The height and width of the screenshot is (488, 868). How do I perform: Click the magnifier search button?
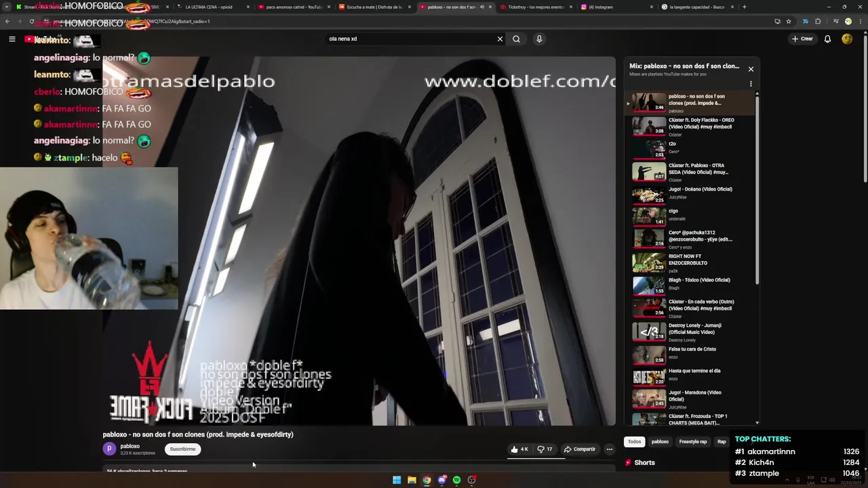pyautogui.click(x=516, y=39)
